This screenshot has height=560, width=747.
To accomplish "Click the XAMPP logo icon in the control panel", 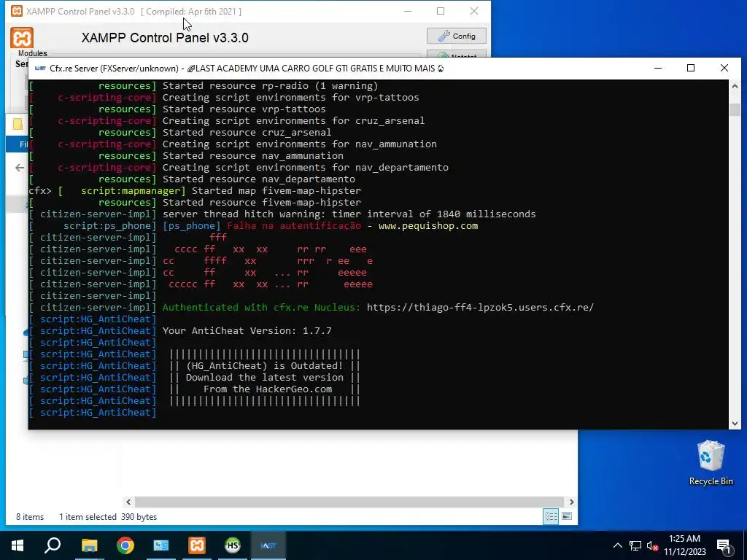I will [22, 38].
